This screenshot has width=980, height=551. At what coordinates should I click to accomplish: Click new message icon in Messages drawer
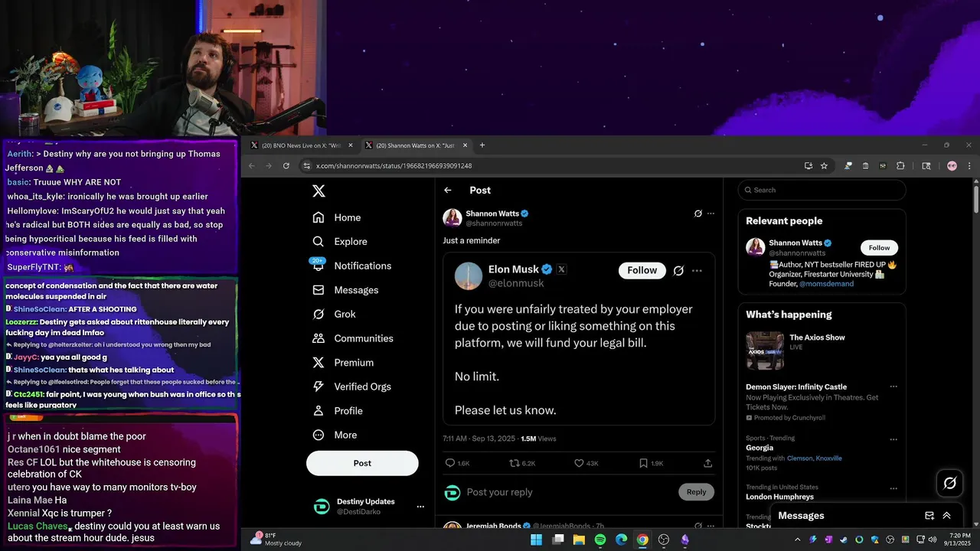coord(929,516)
